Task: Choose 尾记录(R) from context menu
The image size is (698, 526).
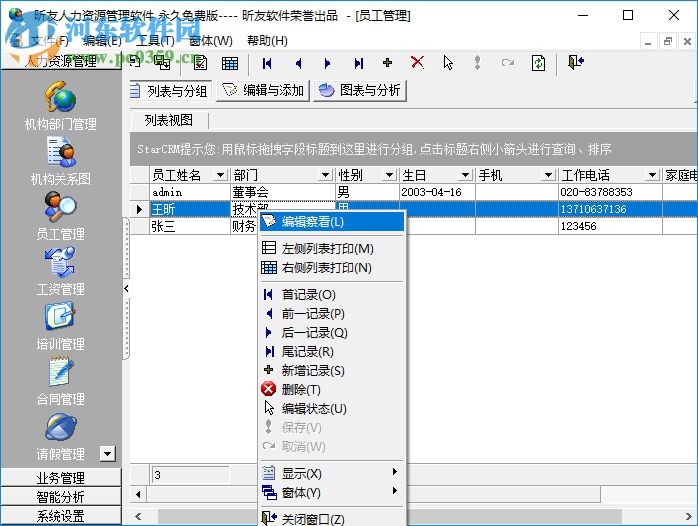Action: click(332, 352)
